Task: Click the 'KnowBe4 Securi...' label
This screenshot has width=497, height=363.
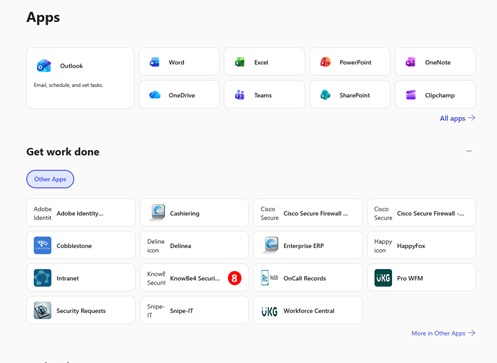Action: coord(195,278)
